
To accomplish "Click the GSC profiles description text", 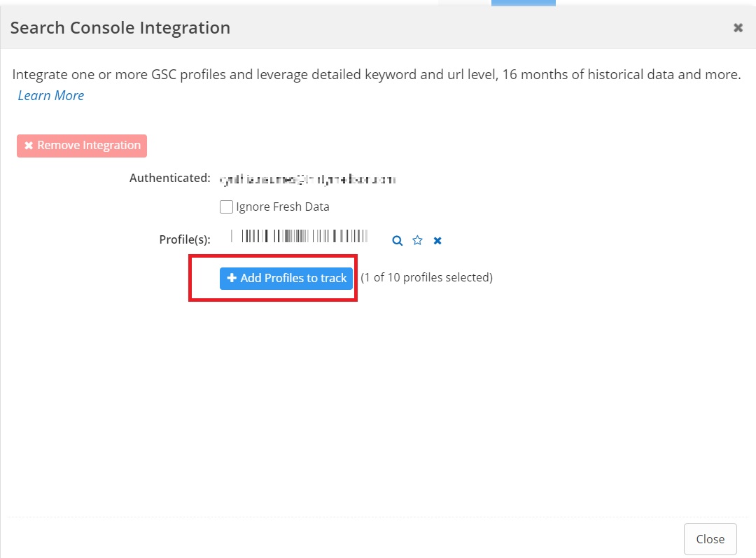I will (x=377, y=74).
